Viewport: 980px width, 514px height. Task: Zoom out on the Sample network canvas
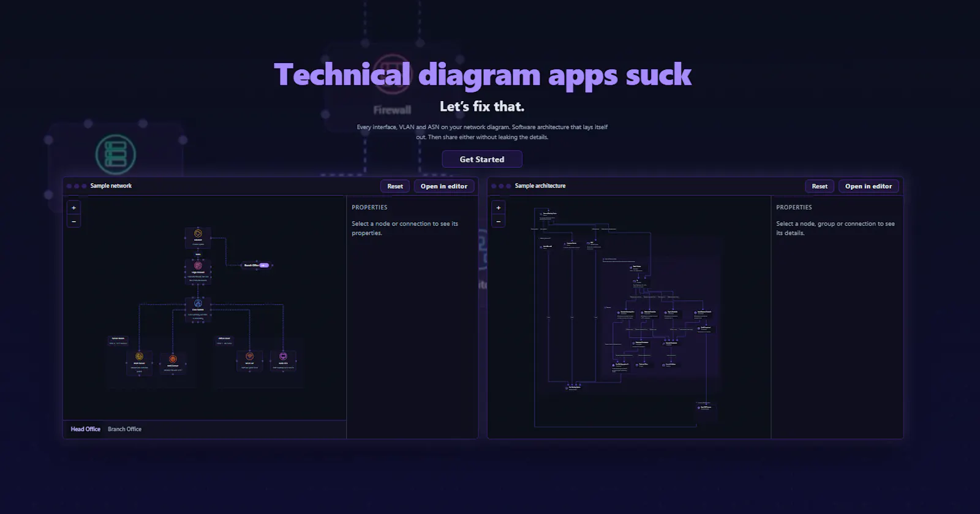(x=74, y=221)
